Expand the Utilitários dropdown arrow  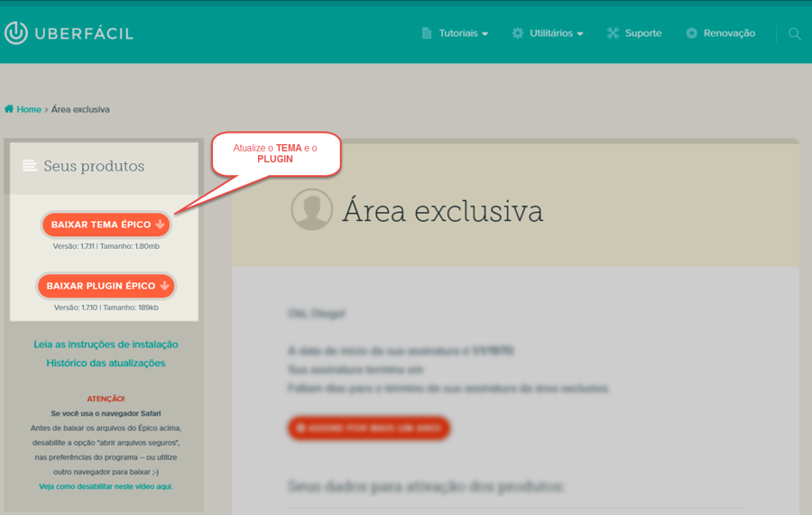point(580,33)
